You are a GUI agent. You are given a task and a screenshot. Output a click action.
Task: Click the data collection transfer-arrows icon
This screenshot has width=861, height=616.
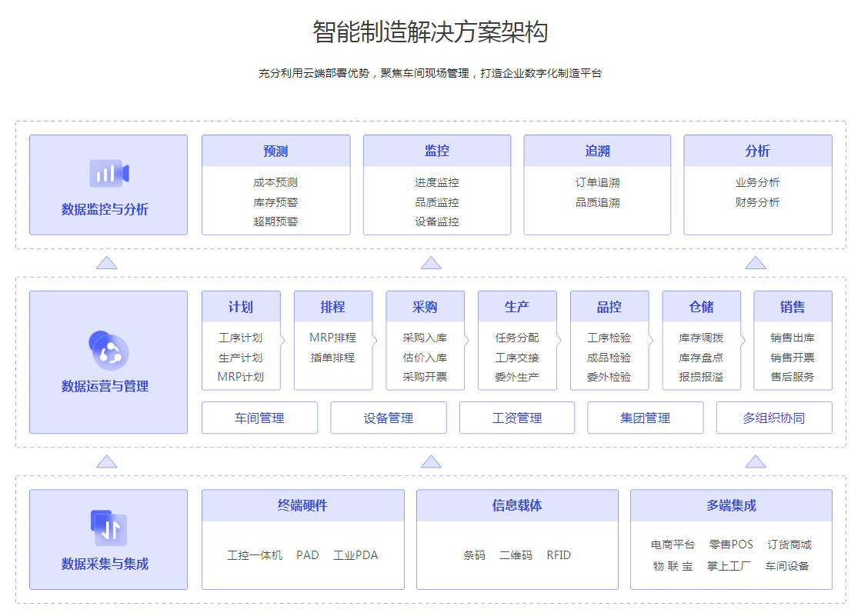pos(108,528)
